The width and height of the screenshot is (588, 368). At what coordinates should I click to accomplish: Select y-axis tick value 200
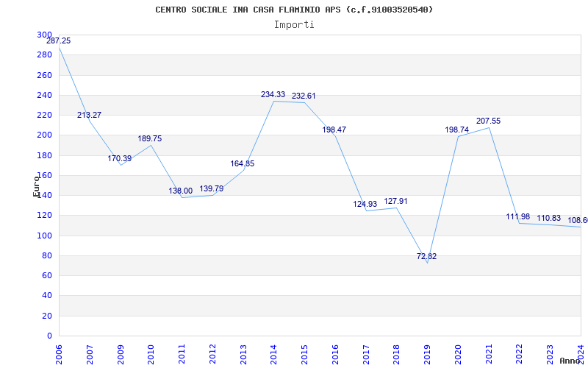coord(45,135)
